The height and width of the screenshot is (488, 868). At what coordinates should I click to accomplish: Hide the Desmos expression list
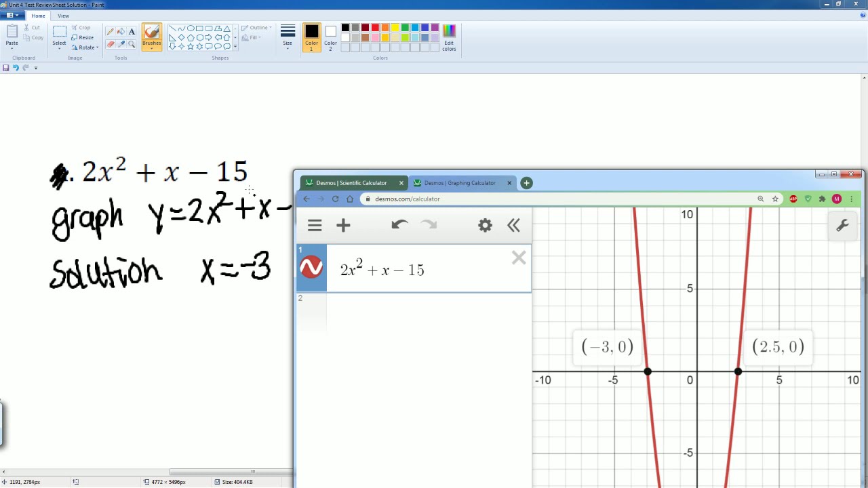coord(513,226)
